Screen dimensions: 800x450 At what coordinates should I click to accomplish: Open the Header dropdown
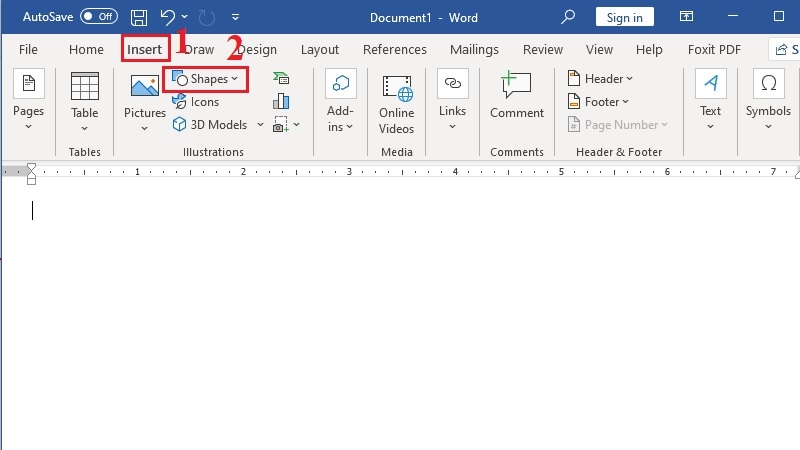point(600,79)
